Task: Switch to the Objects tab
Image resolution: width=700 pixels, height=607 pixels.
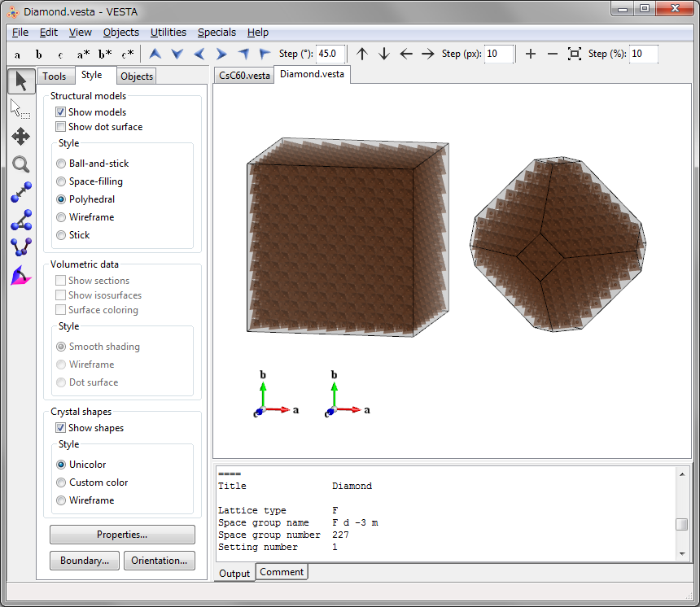Action: coord(136,76)
